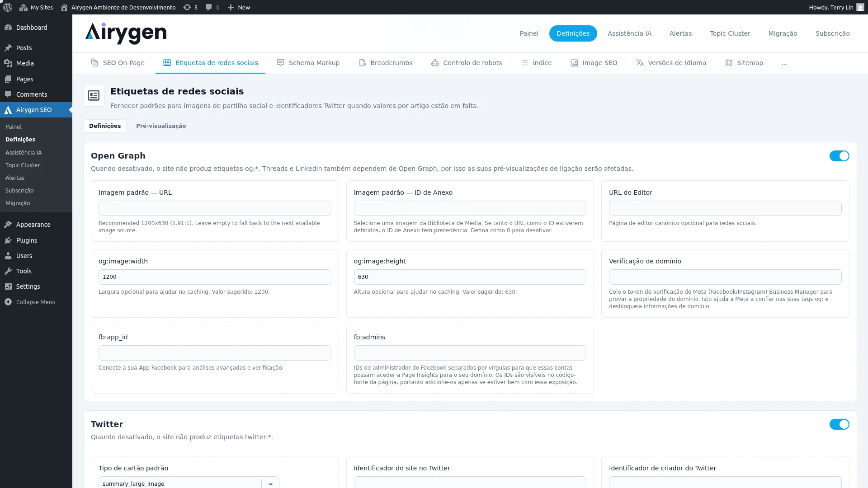
Task: Open Painel in Airygen SEO submenu
Action: 14,127
